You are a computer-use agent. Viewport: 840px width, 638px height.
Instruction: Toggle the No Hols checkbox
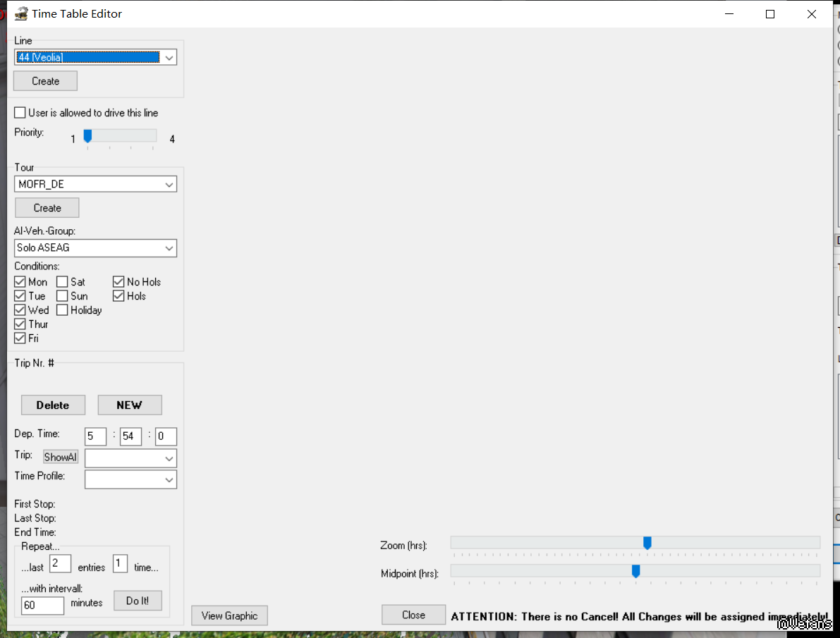point(118,282)
